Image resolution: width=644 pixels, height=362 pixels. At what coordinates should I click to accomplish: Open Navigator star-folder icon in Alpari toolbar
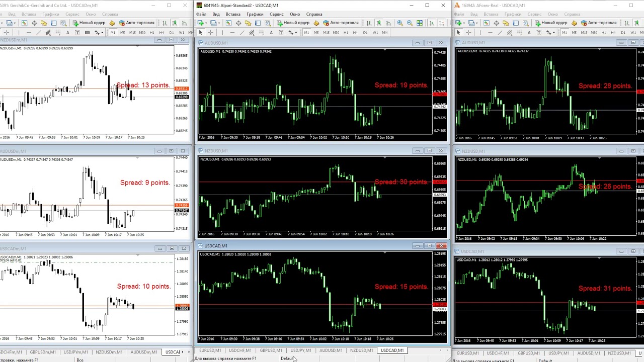248,23
